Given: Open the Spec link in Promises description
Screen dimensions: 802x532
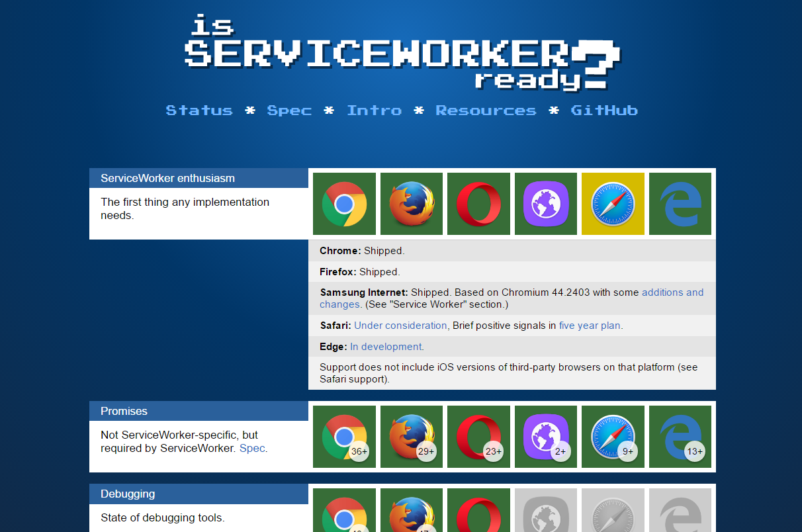Looking at the screenshot, I should [252, 448].
